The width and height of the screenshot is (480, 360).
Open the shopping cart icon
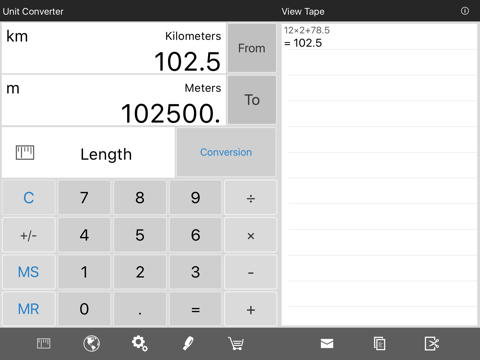point(236,343)
